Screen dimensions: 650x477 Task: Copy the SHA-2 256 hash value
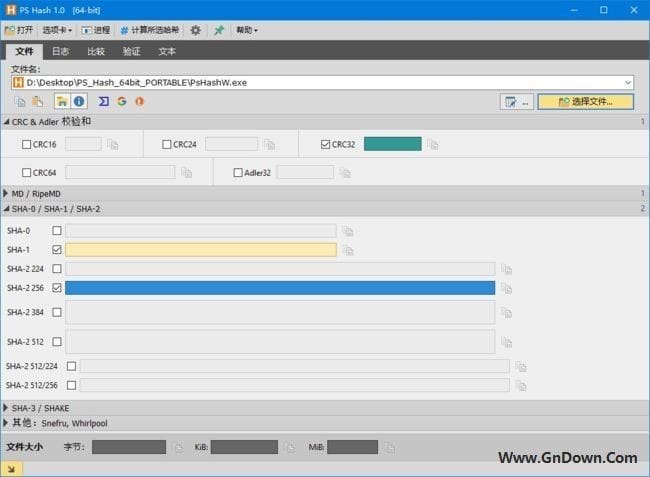507,288
